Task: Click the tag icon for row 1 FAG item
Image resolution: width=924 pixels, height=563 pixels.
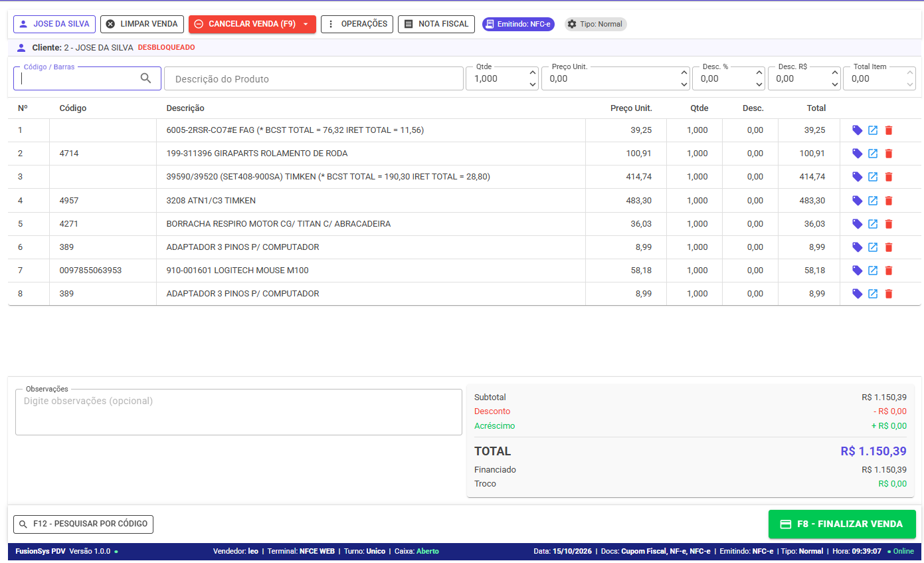Action: [x=858, y=130]
